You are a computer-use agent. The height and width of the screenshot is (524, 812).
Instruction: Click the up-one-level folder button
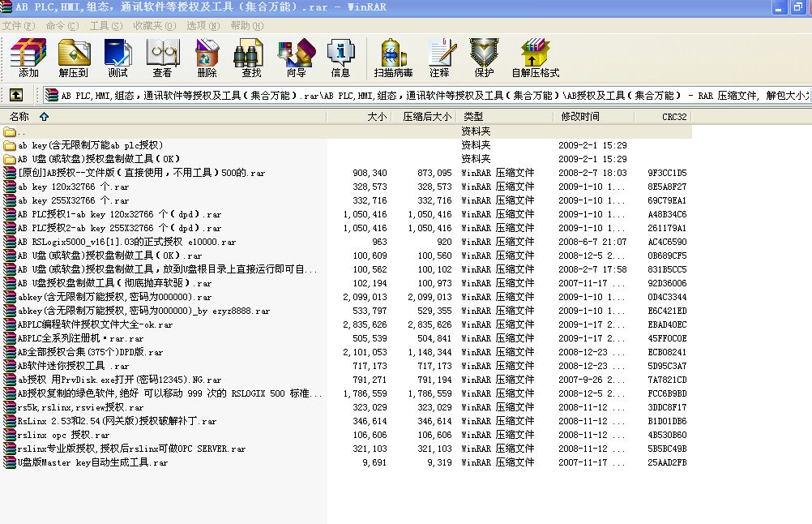pyautogui.click(x=15, y=95)
